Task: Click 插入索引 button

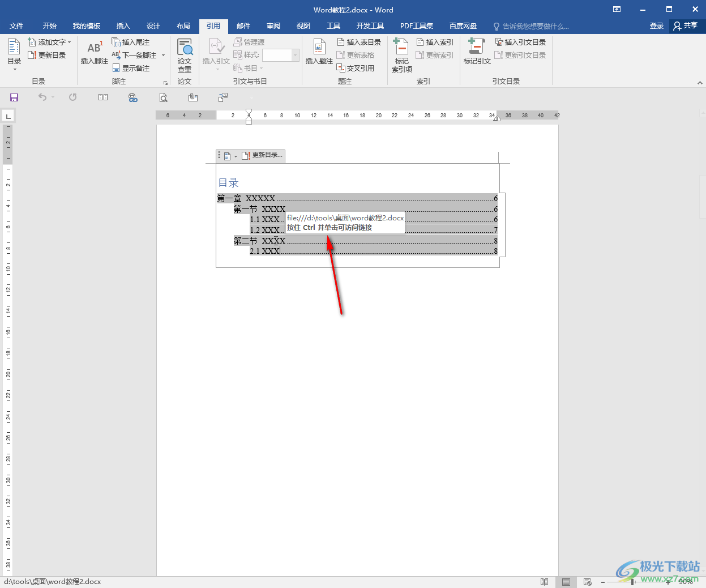Action: pyautogui.click(x=435, y=42)
